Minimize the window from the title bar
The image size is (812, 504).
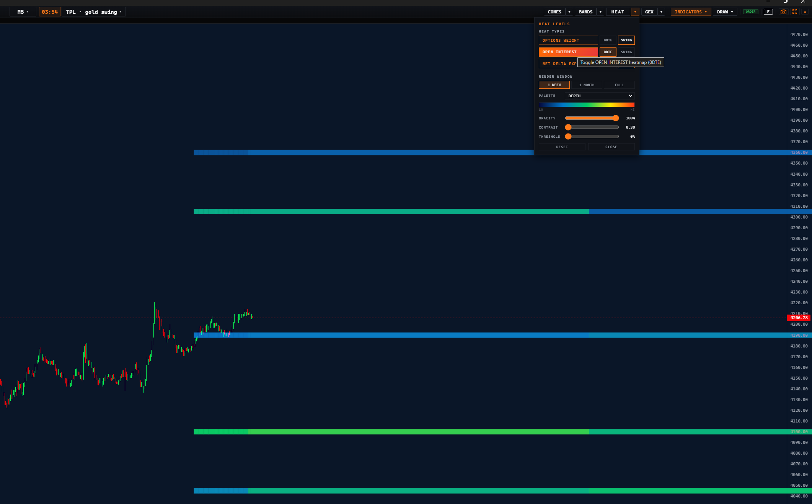tap(768, 2)
